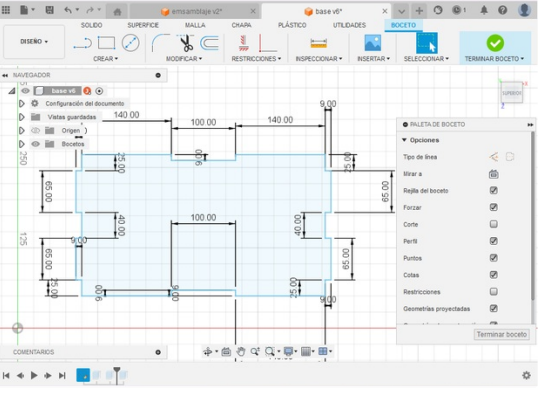Toggle Rejilla del boceto checkbox
The width and height of the screenshot is (541, 394).
pyautogui.click(x=493, y=190)
